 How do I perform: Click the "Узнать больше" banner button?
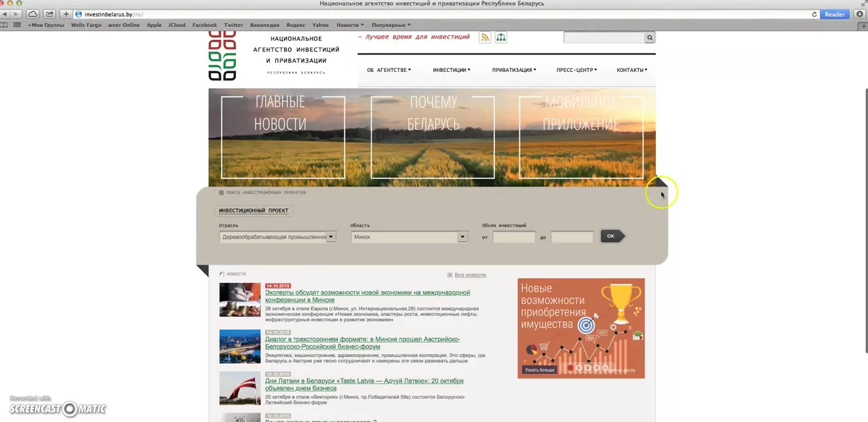(x=540, y=370)
